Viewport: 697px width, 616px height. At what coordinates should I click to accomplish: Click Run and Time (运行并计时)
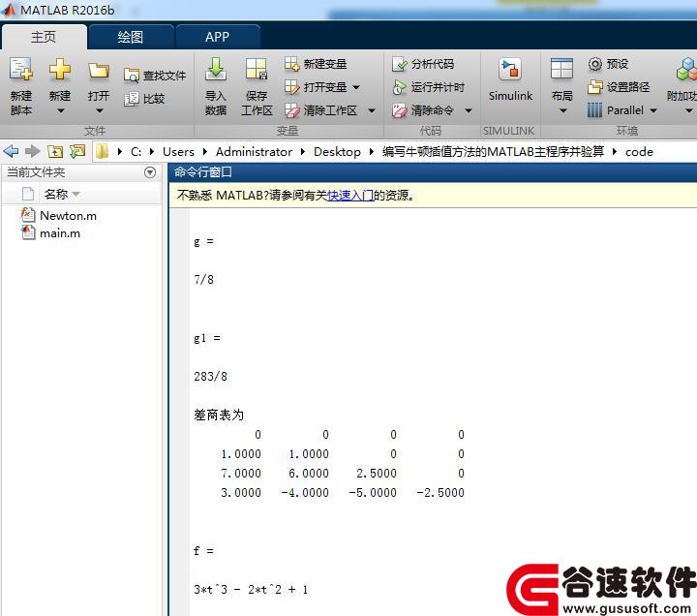coord(429,87)
